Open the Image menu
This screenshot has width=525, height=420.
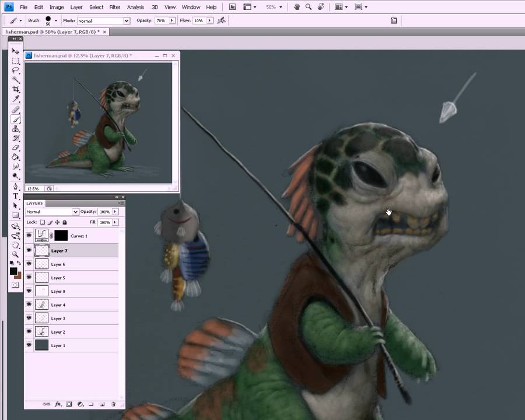(x=57, y=7)
